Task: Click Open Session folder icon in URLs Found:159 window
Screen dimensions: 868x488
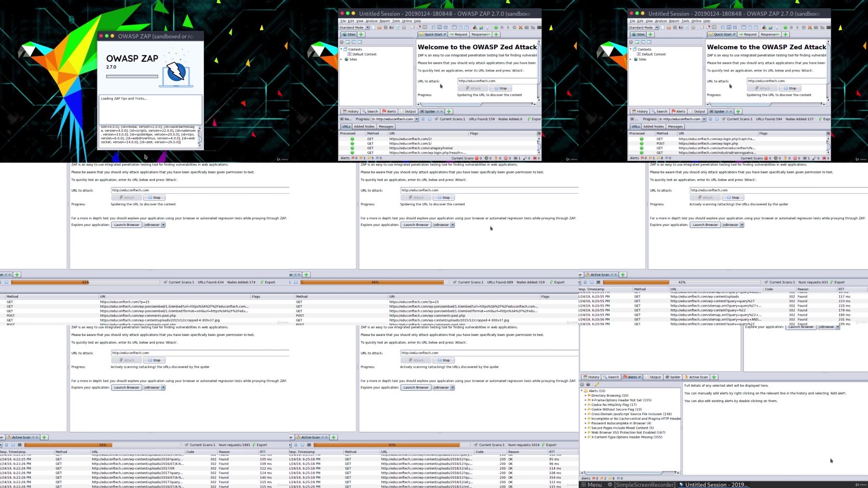Action: (380, 28)
